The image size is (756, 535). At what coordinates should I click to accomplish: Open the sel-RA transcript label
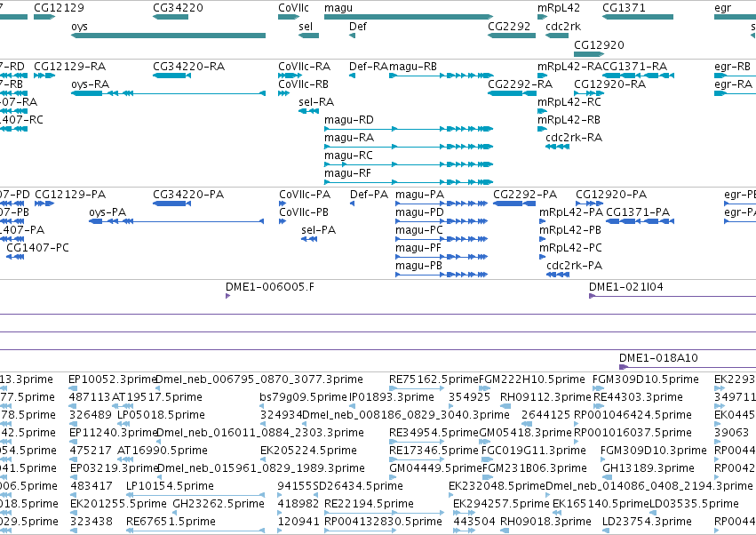pos(316,102)
